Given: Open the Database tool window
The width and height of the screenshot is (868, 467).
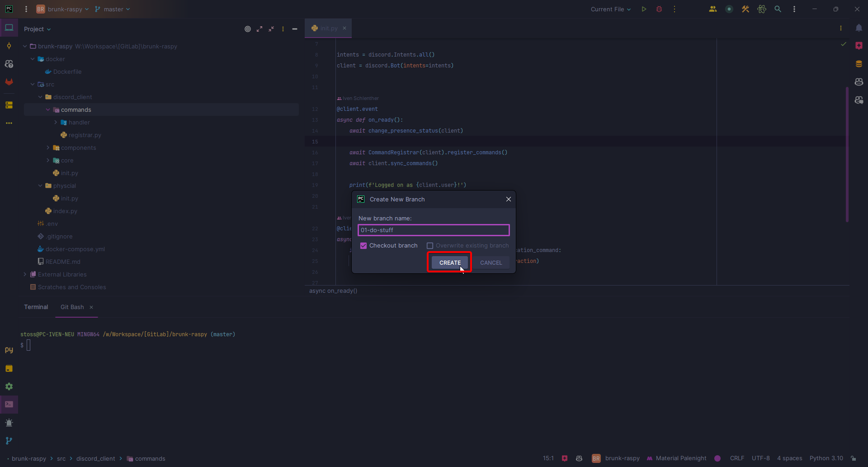Looking at the screenshot, I should click(859, 64).
